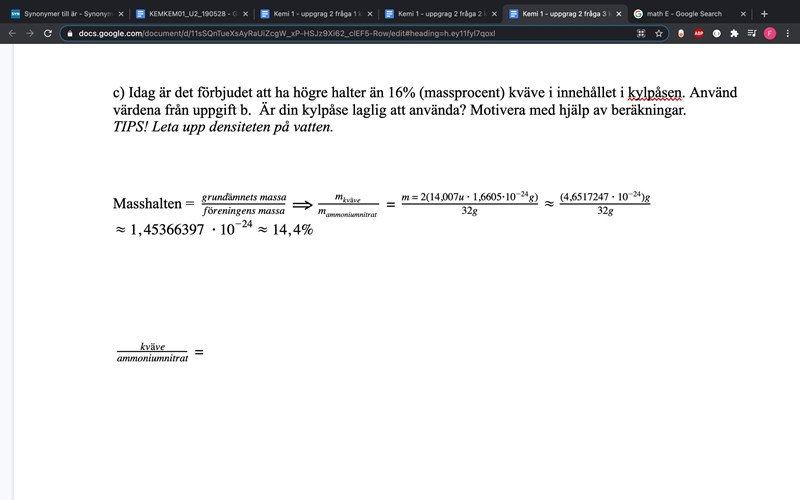Open the pink profile avatar
Viewport: 800px width, 500px height.
[x=769, y=33]
